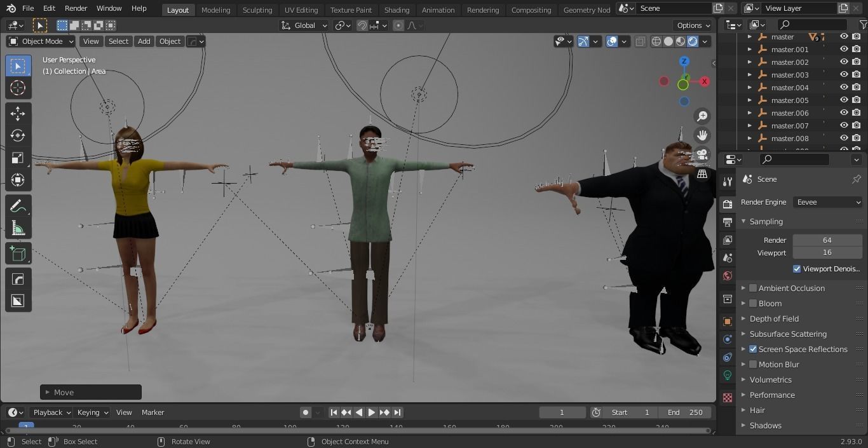The height and width of the screenshot is (448, 868).
Task: Open the Output properties tab
Action: click(x=728, y=222)
